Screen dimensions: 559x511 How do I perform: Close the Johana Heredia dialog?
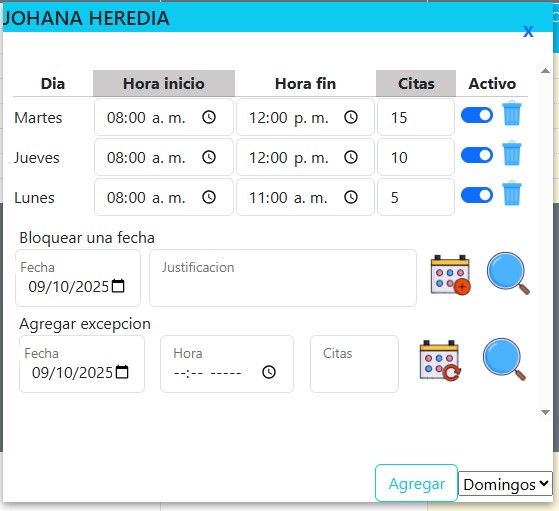pyautogui.click(x=528, y=31)
